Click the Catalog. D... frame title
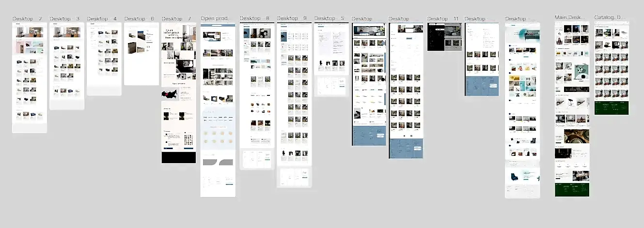 [610, 17]
